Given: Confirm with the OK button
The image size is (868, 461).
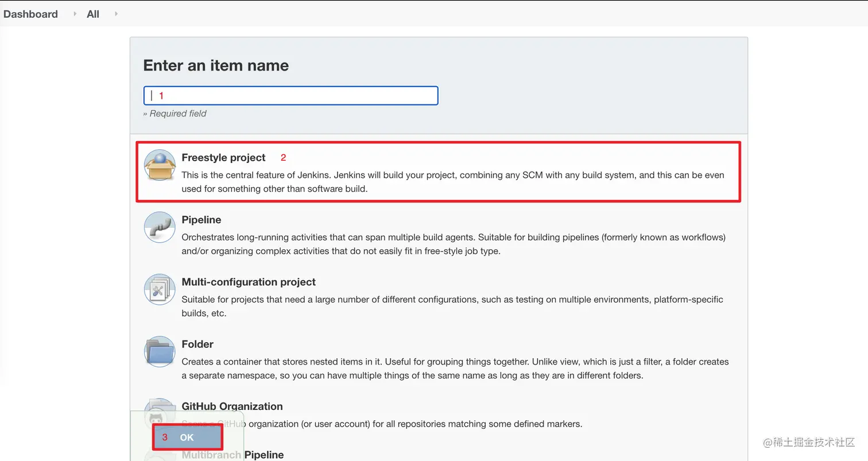Looking at the screenshot, I should click(187, 437).
